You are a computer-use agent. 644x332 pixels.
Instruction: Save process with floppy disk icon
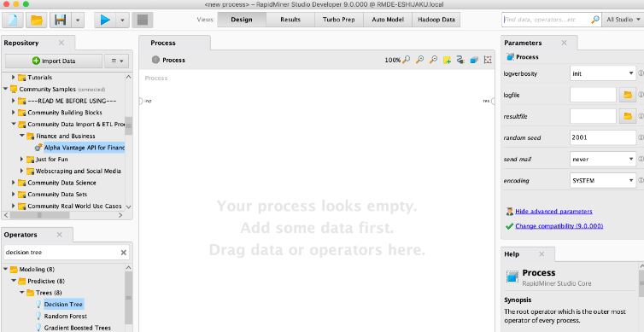point(61,20)
